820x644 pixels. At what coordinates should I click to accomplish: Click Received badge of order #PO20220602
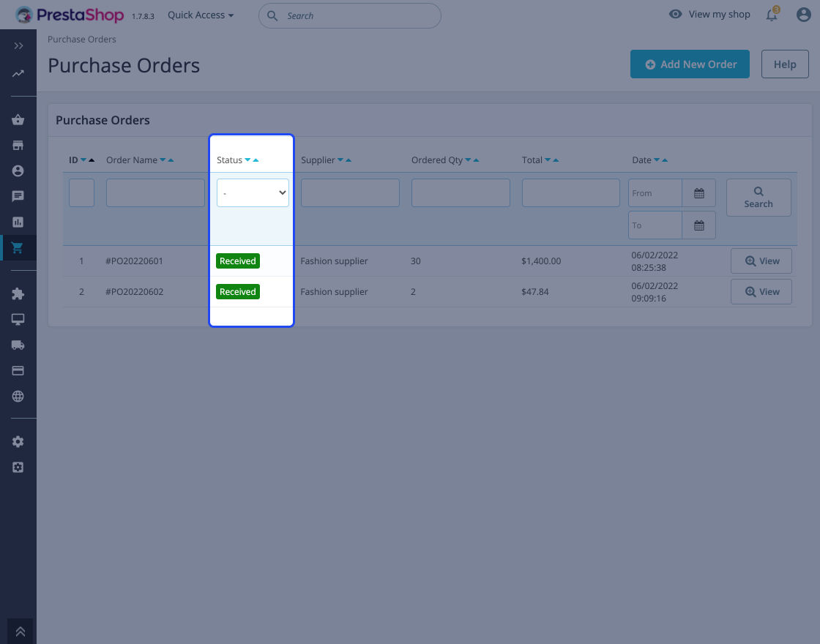tap(238, 292)
